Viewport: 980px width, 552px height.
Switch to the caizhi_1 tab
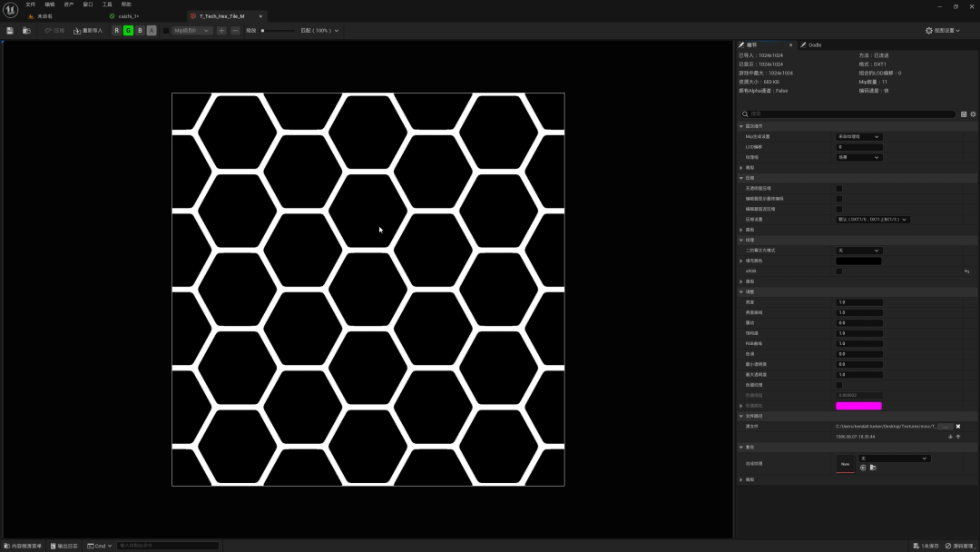(129, 16)
